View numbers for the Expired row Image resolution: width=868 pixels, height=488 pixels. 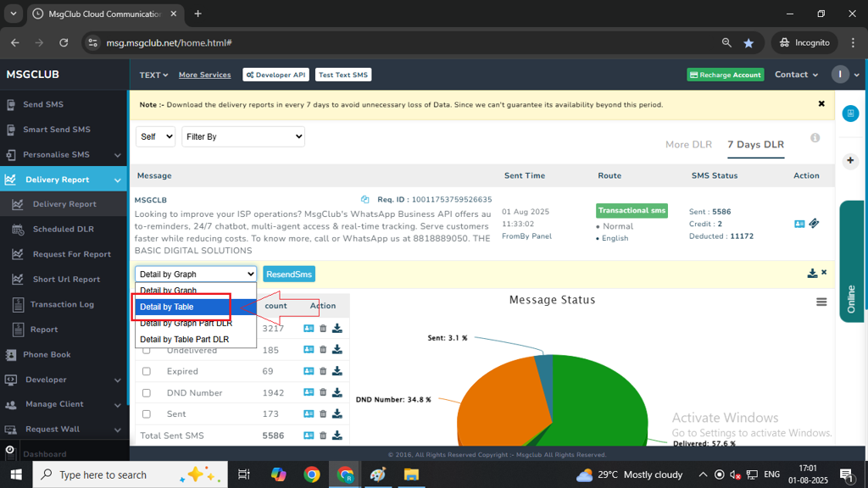pyautogui.click(x=309, y=371)
